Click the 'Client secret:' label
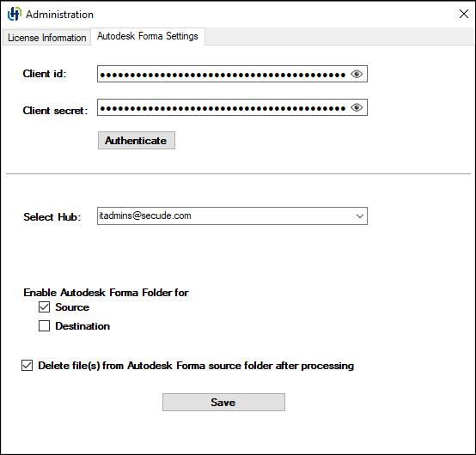 click(55, 111)
